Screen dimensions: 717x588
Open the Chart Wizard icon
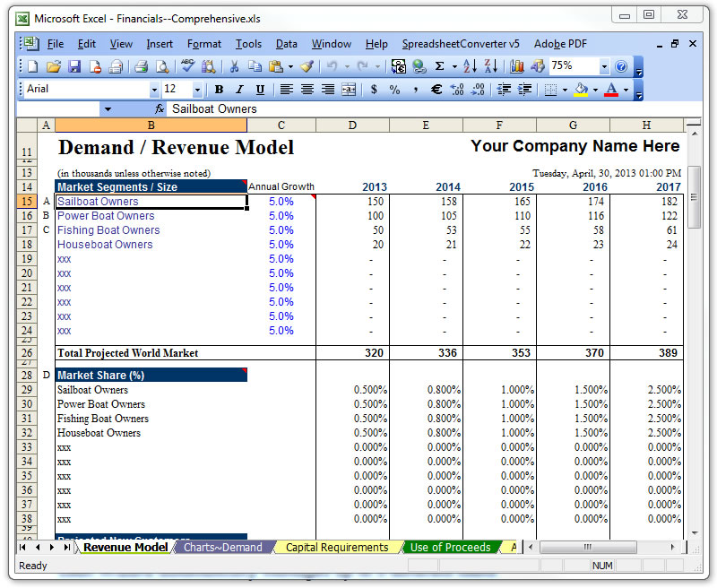click(517, 66)
